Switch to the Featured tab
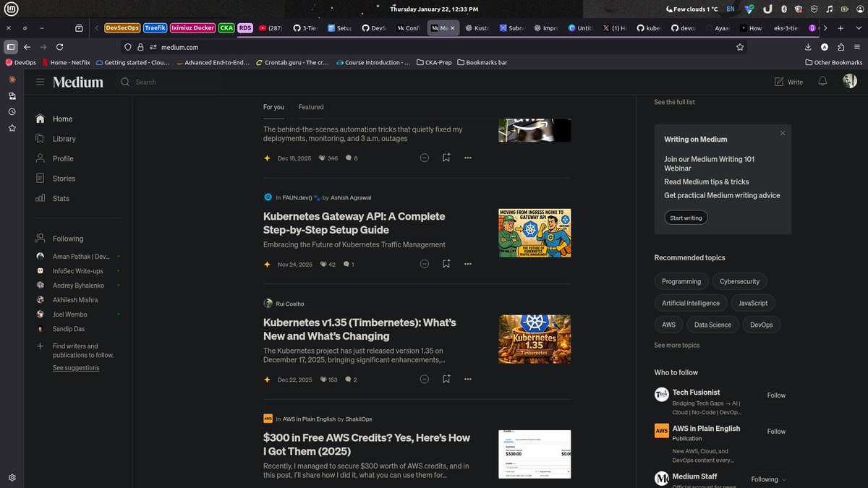 [x=311, y=107]
